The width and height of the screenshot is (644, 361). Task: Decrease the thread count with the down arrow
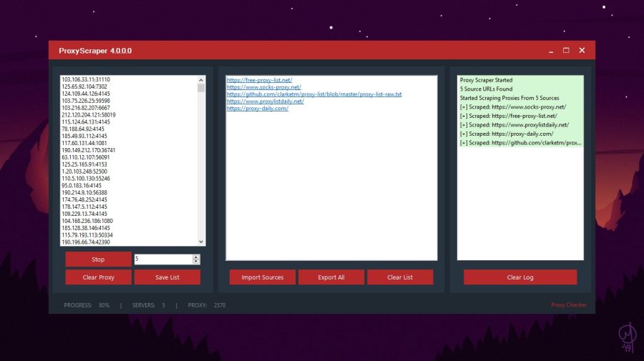coord(196,262)
